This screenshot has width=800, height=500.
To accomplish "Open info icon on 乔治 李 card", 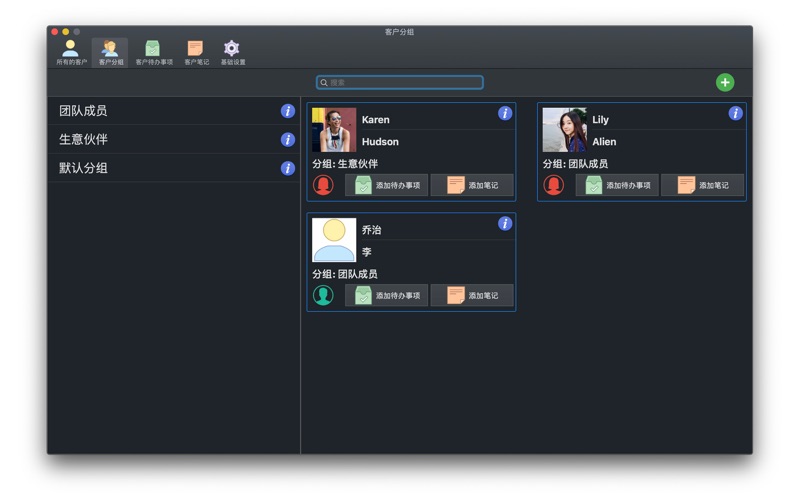I will coord(505,223).
